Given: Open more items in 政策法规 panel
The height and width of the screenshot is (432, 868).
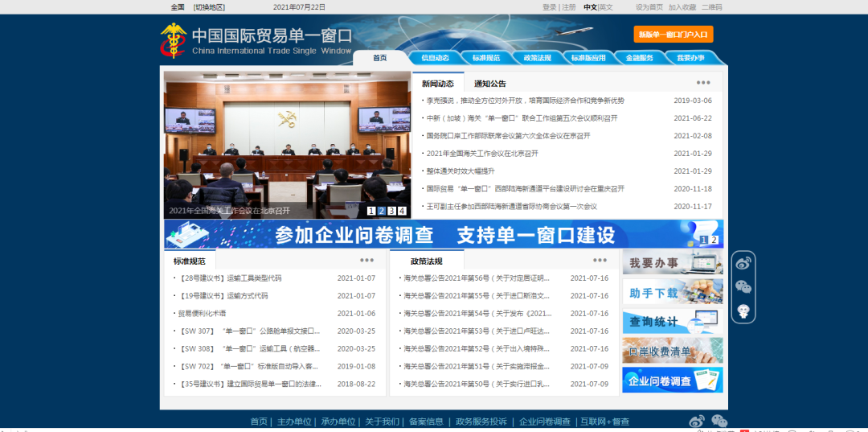Looking at the screenshot, I should tap(600, 260).
